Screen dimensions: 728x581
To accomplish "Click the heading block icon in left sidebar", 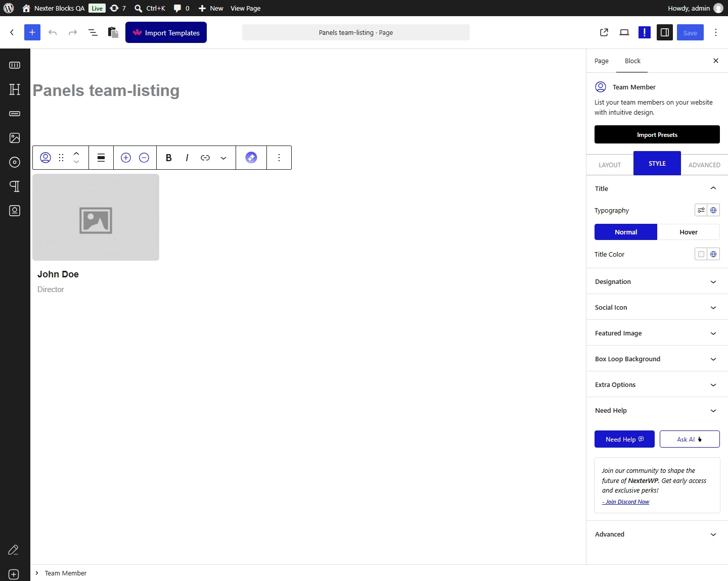I will pos(15,89).
